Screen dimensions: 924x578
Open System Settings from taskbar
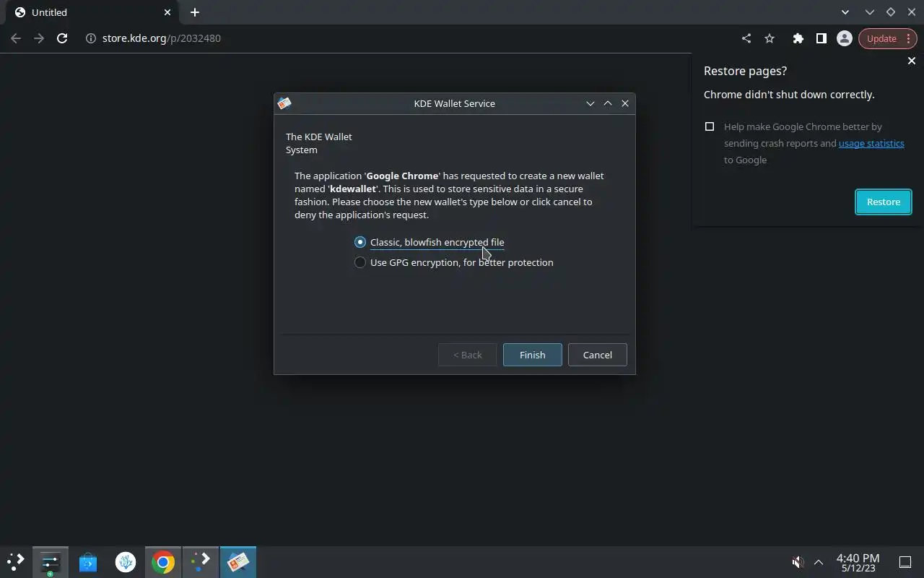point(51,562)
